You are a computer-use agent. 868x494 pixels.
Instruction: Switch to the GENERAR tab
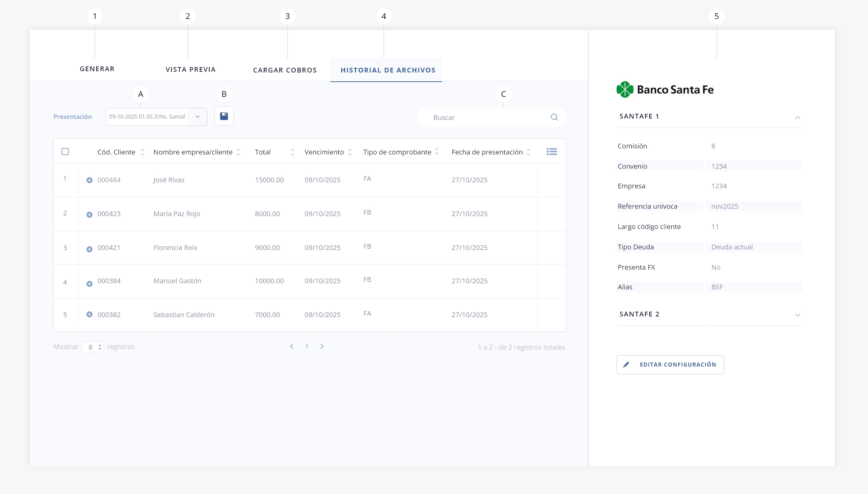(x=97, y=69)
